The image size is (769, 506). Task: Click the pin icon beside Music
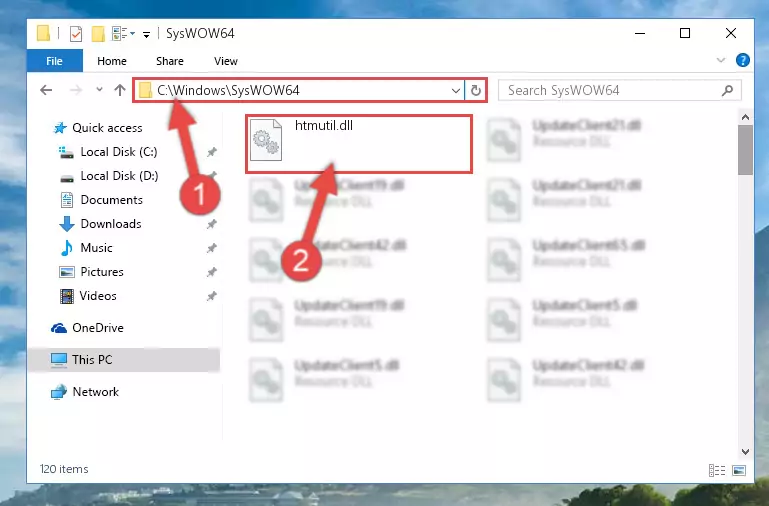(x=211, y=248)
